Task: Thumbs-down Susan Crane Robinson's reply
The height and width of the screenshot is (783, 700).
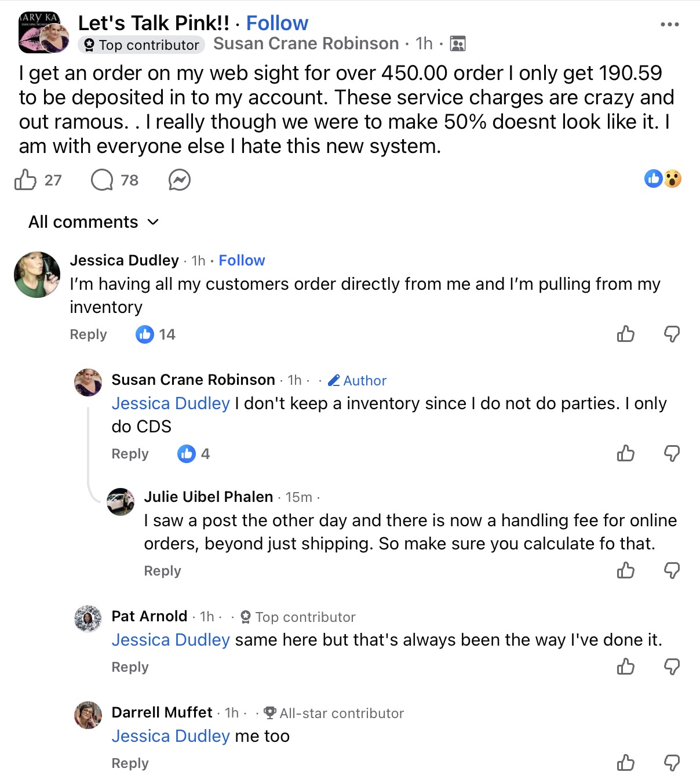Action: click(672, 453)
